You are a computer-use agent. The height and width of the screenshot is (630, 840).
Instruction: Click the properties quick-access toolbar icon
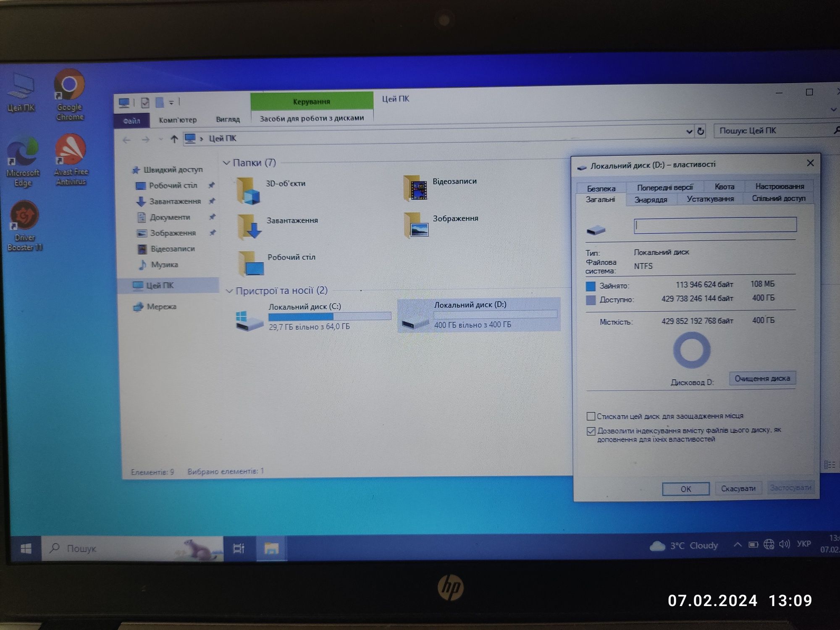[145, 102]
